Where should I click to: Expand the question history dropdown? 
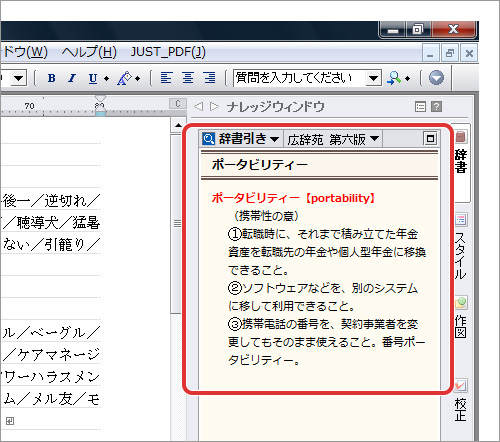click(x=373, y=78)
